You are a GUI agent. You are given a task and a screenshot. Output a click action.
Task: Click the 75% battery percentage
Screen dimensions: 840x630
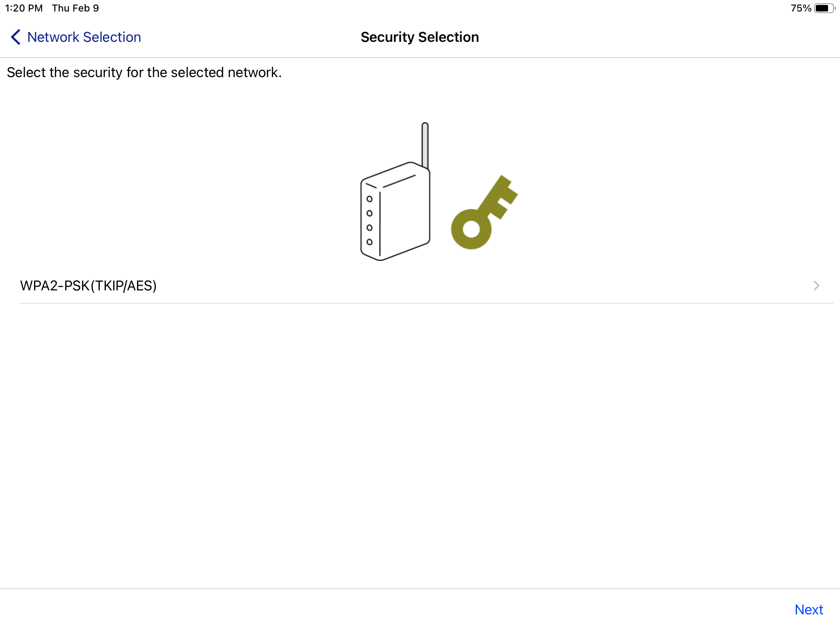pos(801,8)
